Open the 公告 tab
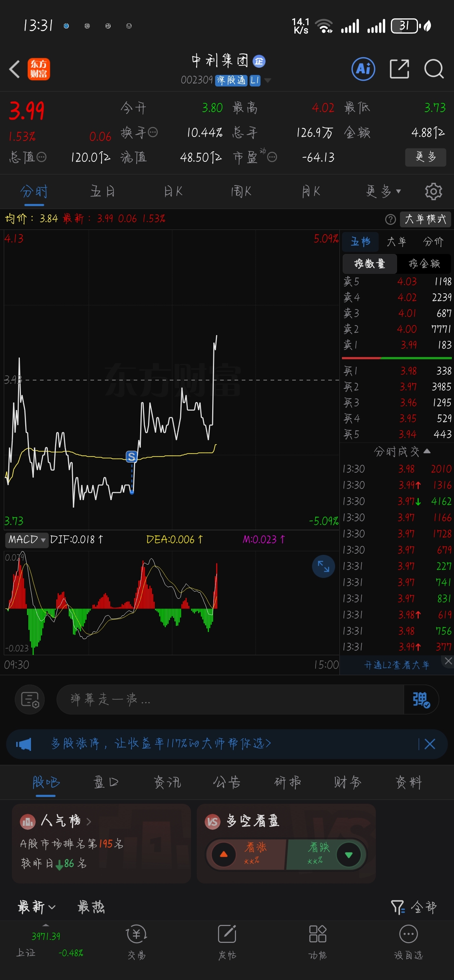454x980 pixels. pos(227,782)
